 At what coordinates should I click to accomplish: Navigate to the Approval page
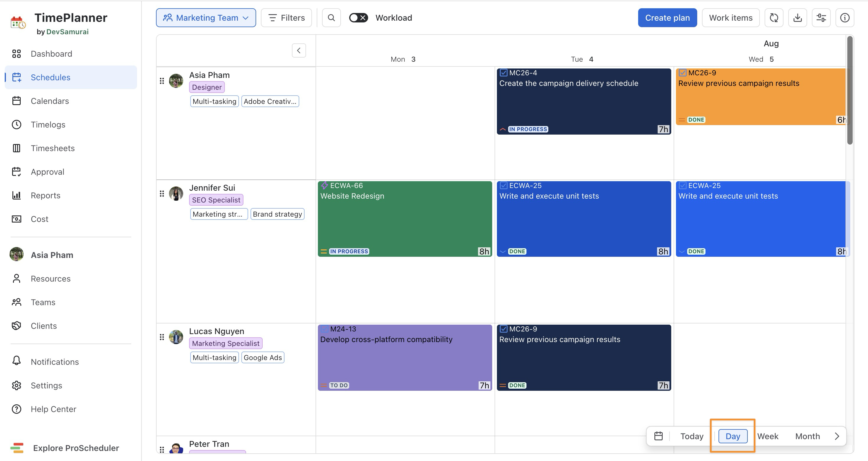[x=47, y=171]
